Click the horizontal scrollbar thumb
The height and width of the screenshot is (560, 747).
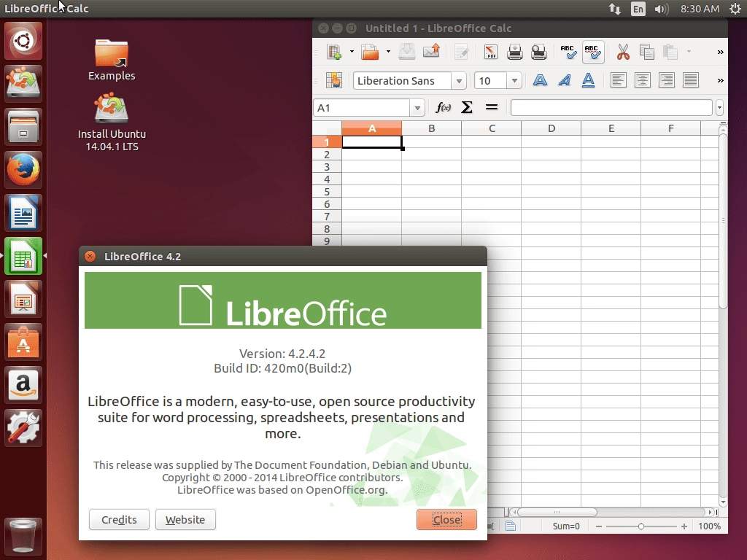coord(557,513)
